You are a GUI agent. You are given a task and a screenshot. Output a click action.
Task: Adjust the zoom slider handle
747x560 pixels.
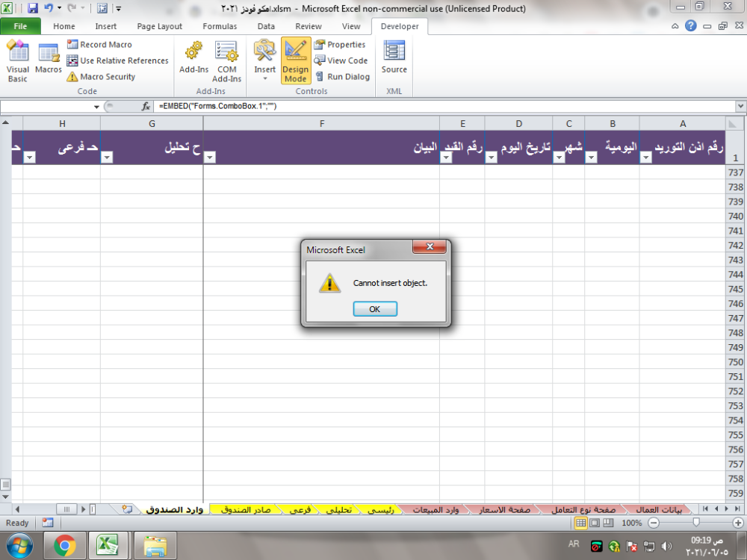(696, 523)
